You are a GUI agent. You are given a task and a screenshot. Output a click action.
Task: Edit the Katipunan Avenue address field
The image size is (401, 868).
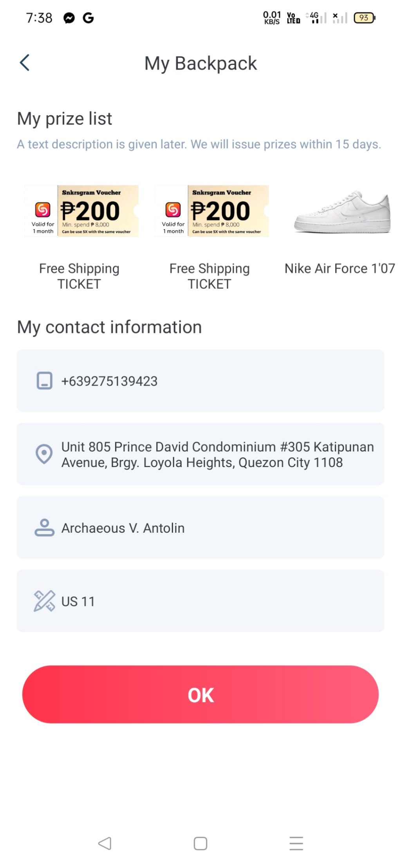(217, 454)
